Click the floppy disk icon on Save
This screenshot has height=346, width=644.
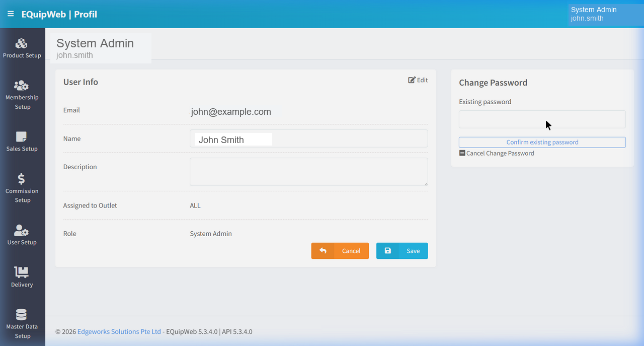click(x=387, y=251)
